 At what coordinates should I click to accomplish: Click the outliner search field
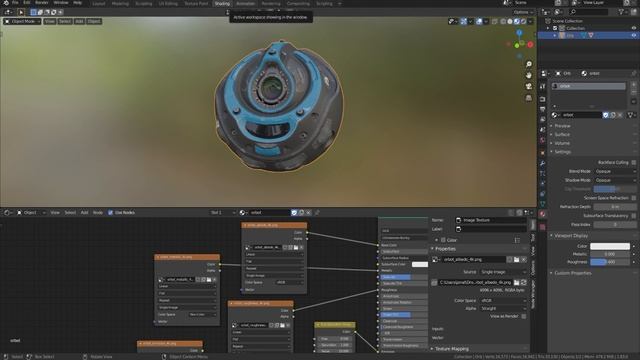[x=589, y=12]
